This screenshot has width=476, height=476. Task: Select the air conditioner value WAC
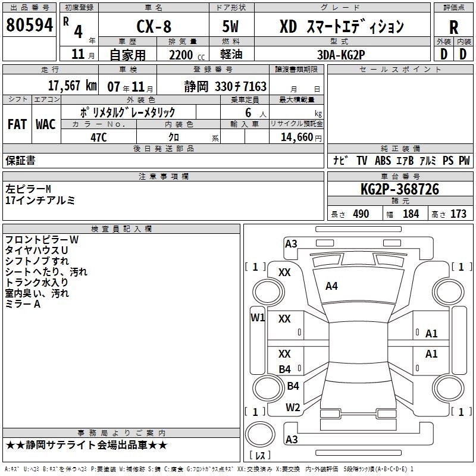pyautogui.click(x=46, y=124)
